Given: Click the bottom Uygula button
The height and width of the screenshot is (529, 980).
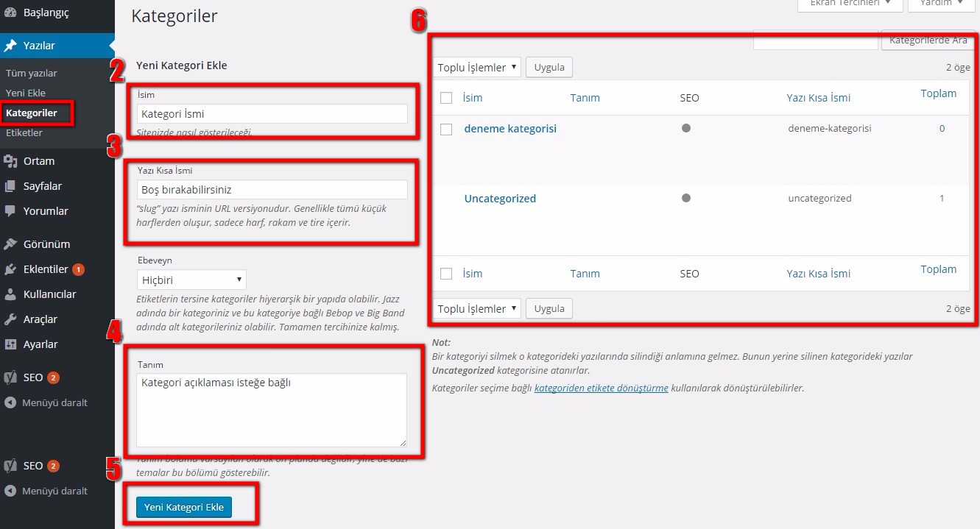Looking at the screenshot, I should [549, 308].
